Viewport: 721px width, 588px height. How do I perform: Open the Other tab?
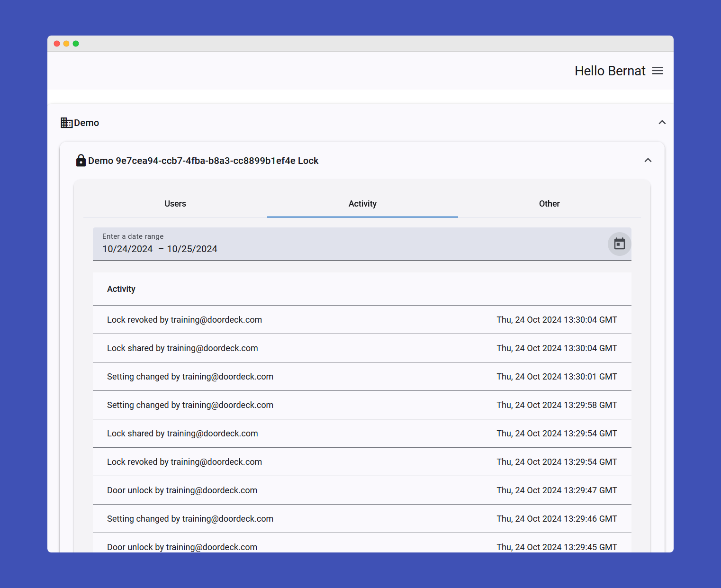549,204
